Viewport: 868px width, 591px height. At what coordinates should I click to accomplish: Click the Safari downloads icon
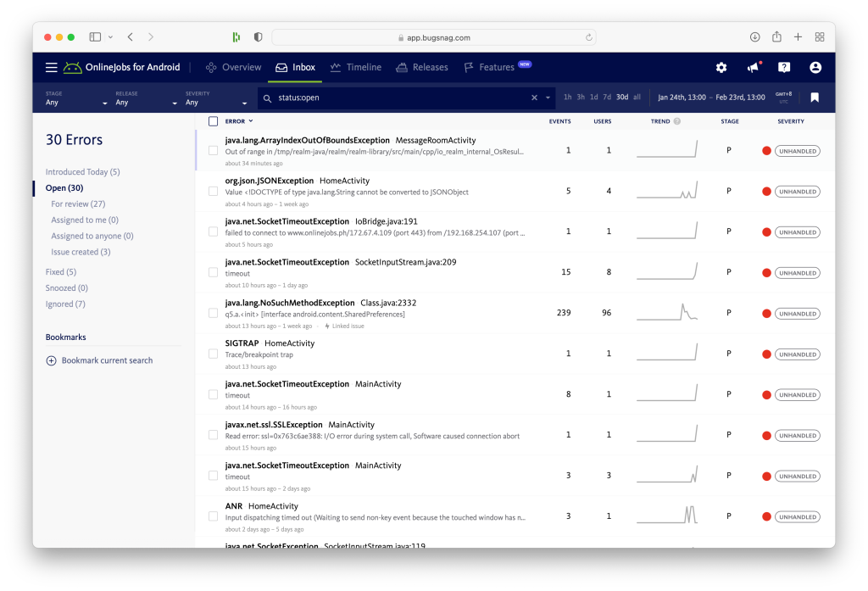point(754,37)
